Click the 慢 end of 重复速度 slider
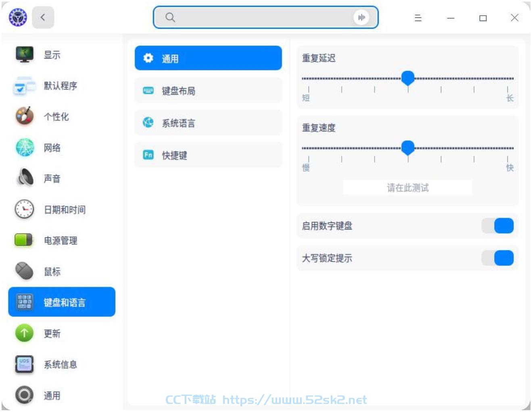 (x=306, y=168)
